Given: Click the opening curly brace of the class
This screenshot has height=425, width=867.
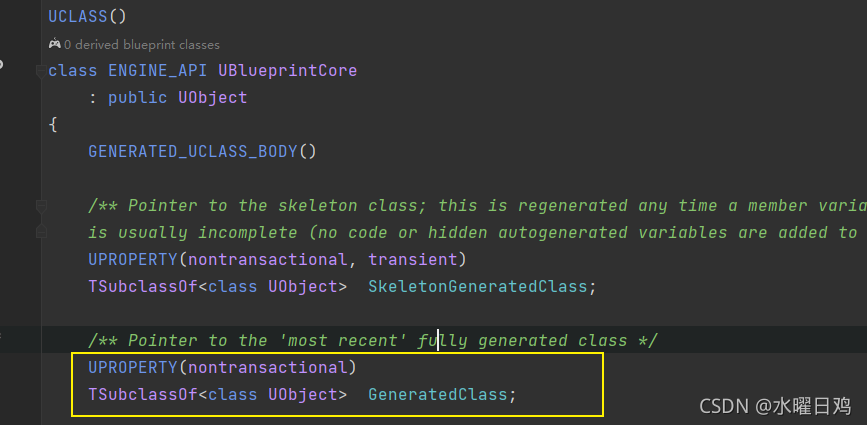Looking at the screenshot, I should [53, 125].
